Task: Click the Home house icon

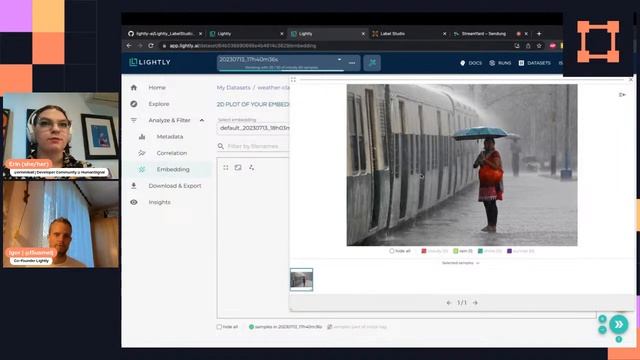Action: 134,87
